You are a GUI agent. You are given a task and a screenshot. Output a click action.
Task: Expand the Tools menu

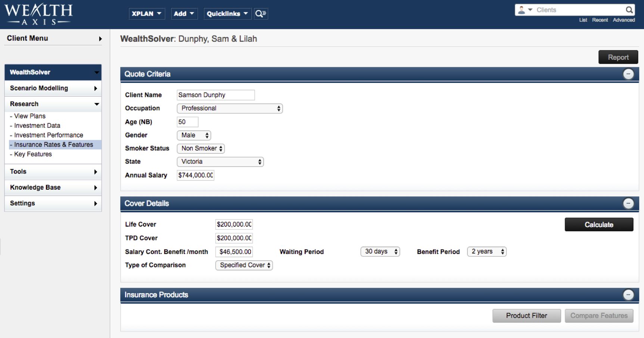pyautogui.click(x=53, y=171)
